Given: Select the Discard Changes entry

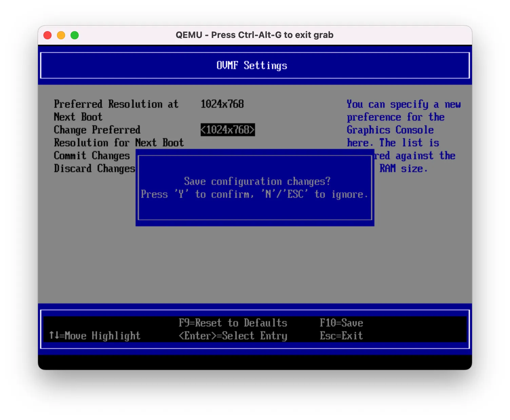Looking at the screenshot, I should pyautogui.click(x=95, y=168).
